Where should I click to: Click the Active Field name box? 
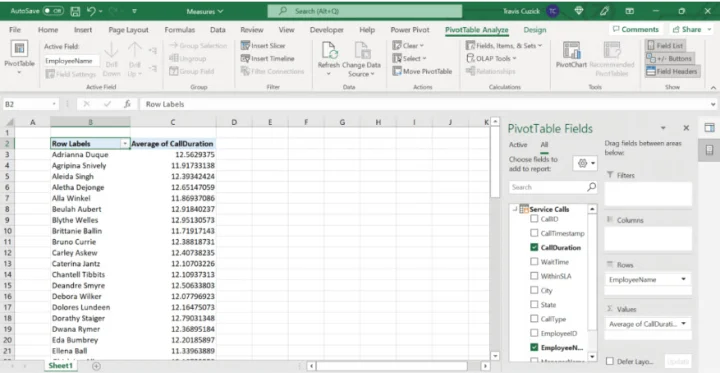coord(72,61)
